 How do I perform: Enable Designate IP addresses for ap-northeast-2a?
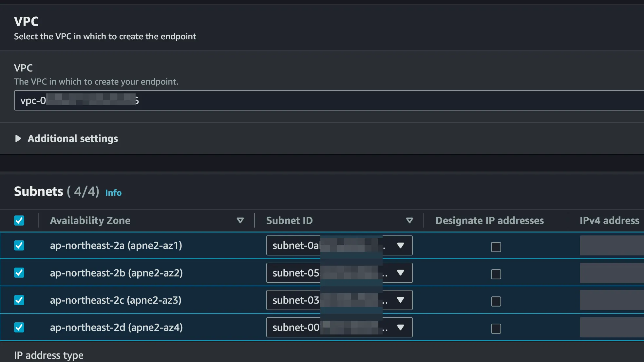496,247
